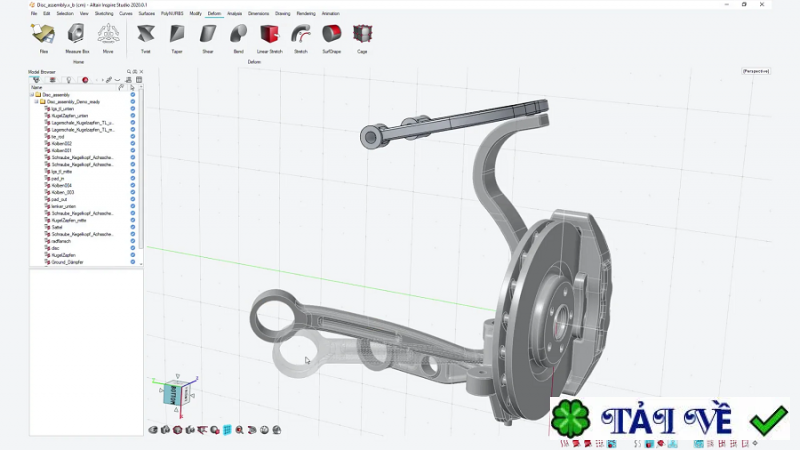Toggle visibility of Disc_assembly root
The height and width of the screenshot is (450, 800).
click(x=133, y=95)
